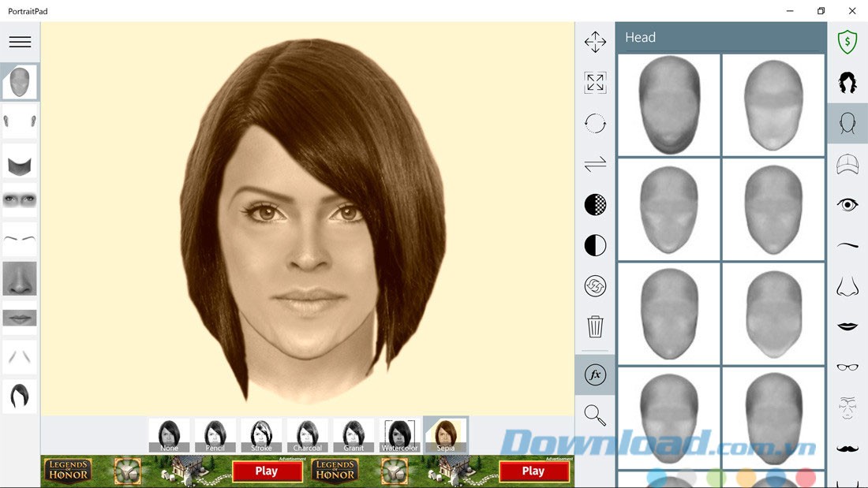Choose the mustache category

point(847,449)
